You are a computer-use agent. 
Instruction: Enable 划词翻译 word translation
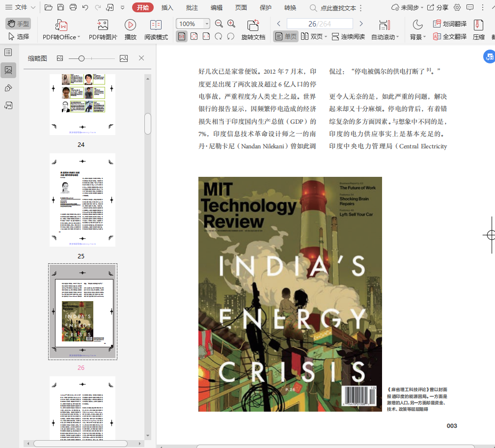449,24
